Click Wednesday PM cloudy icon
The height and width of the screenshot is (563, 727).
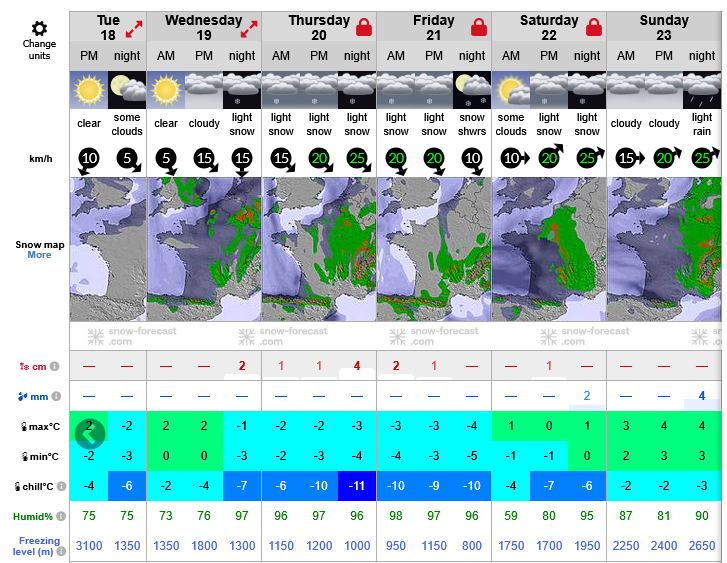click(x=204, y=90)
